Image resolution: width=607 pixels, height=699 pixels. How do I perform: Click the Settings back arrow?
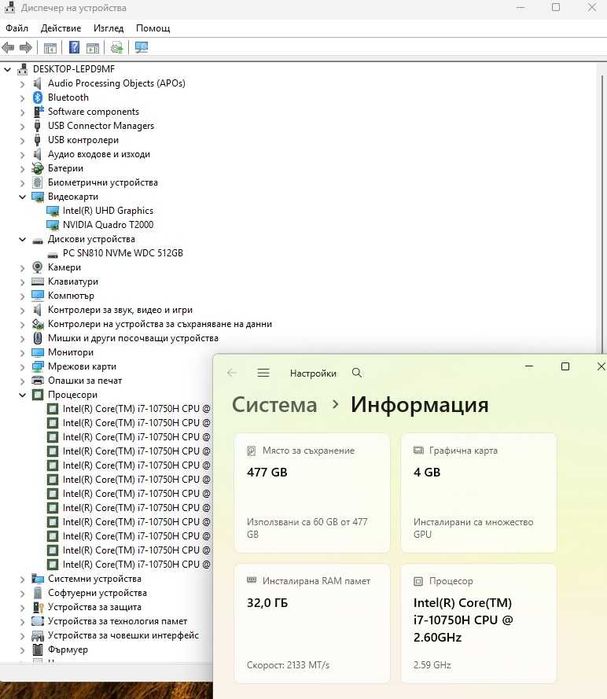click(x=232, y=373)
